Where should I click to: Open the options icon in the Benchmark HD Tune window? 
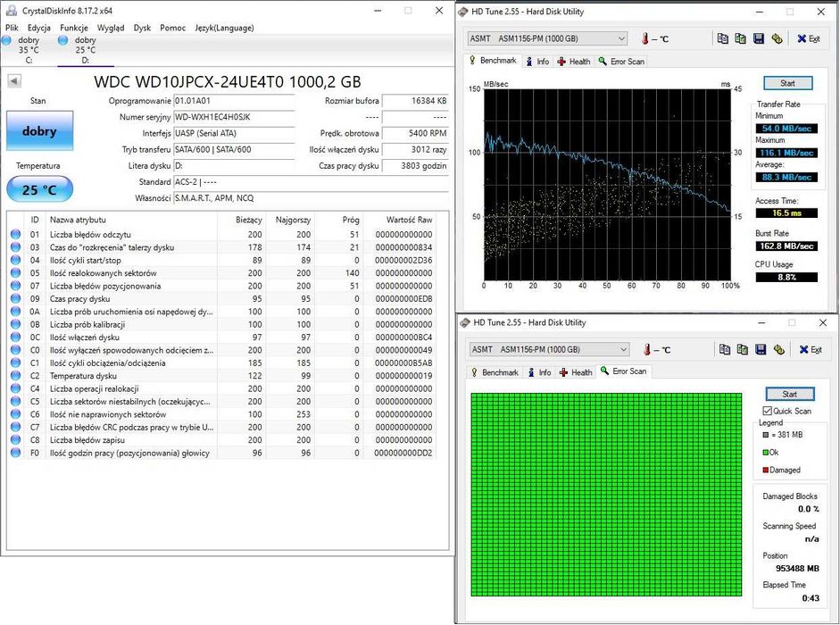tap(777, 38)
